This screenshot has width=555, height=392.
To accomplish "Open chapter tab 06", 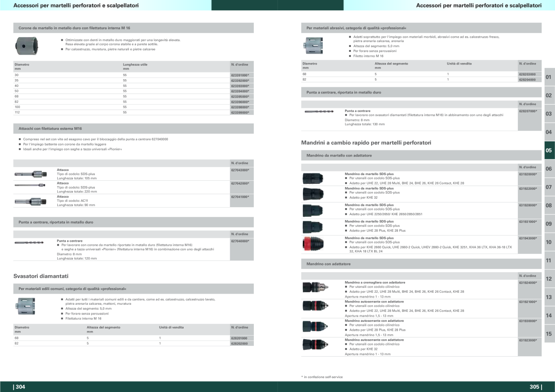I will (x=549, y=169).
